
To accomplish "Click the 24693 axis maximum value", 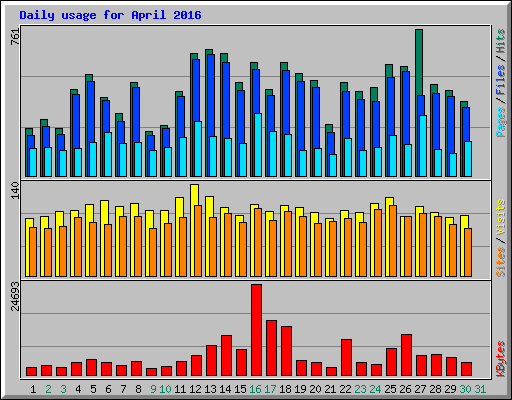I will [15, 296].
